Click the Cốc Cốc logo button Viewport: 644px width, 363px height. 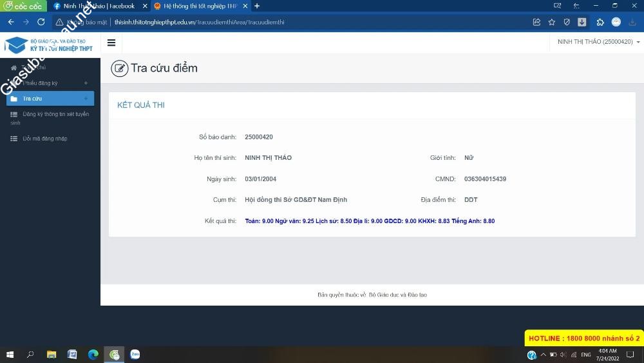tap(23, 6)
